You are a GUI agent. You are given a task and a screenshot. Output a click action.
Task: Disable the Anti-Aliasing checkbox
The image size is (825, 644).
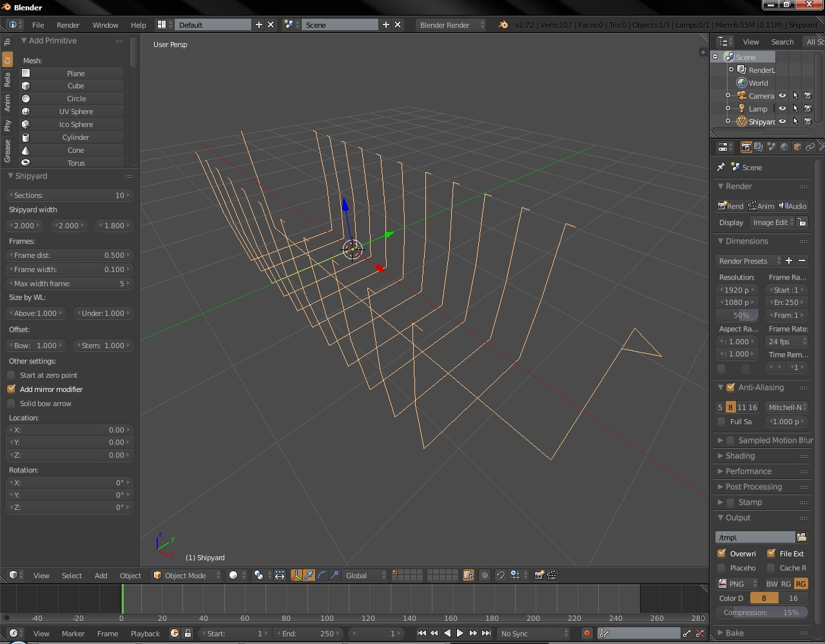(x=730, y=387)
